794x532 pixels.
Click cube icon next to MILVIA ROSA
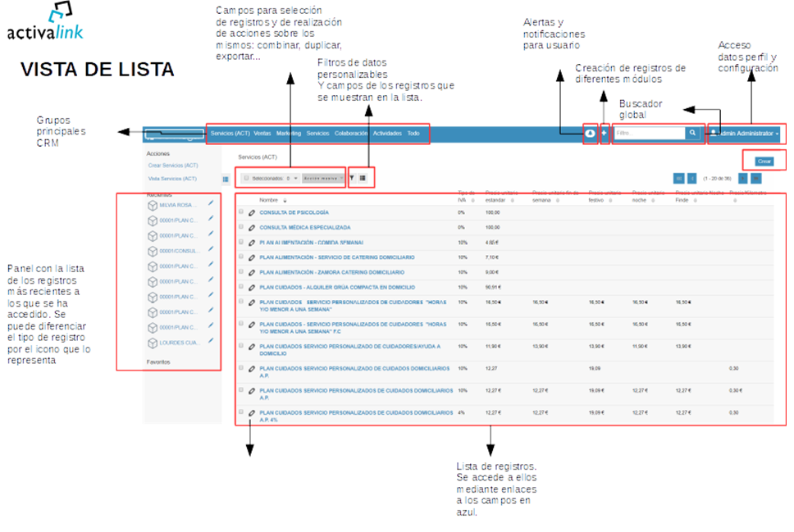click(153, 206)
